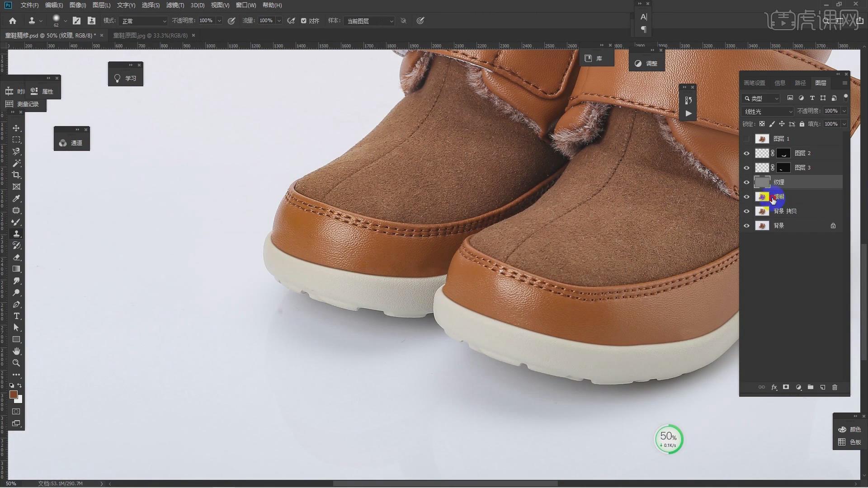This screenshot has height=488, width=868.
Task: Open the 窗口(W) menu
Action: pyautogui.click(x=246, y=5)
